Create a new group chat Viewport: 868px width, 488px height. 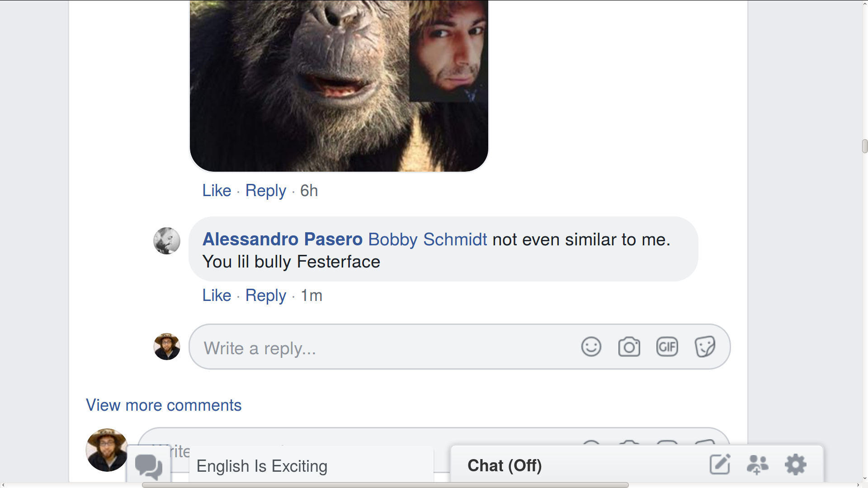758,465
